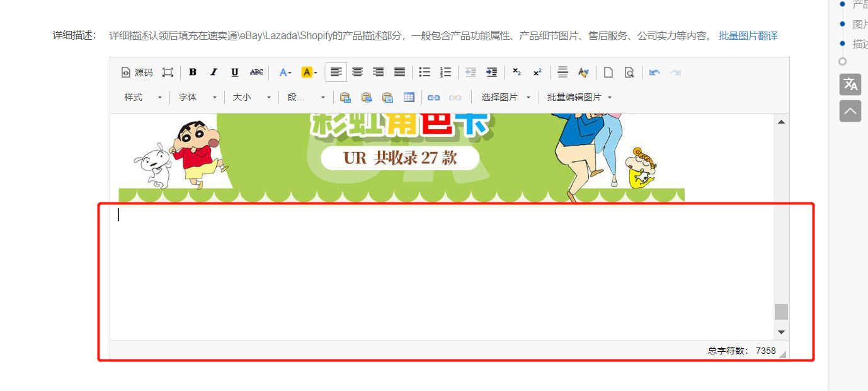Switch to 源码 source code view
The image size is (868, 391).
[x=137, y=73]
